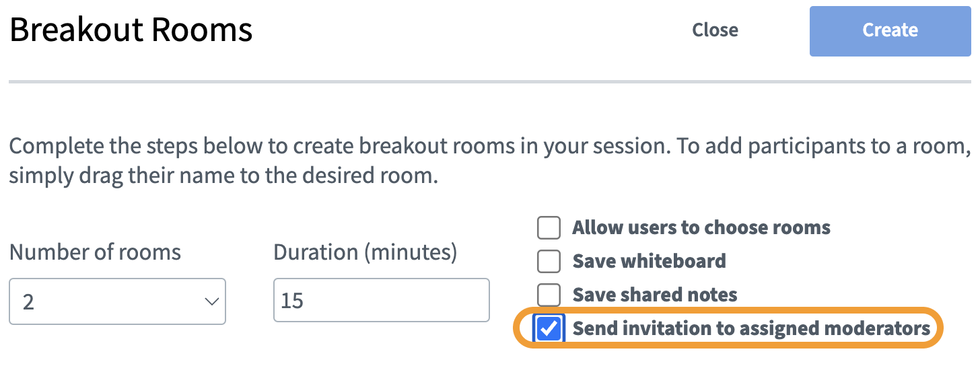Focus the Duration minutes input field
The image size is (980, 366).
click(381, 300)
